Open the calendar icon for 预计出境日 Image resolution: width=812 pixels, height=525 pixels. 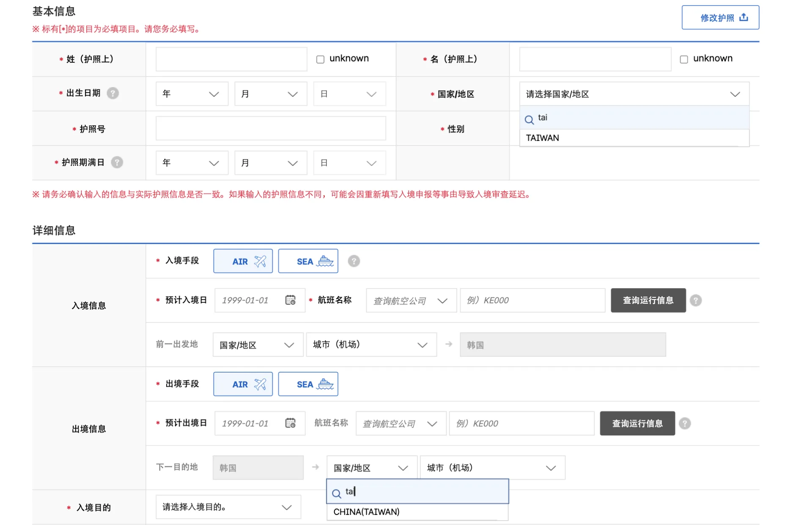[x=291, y=423]
